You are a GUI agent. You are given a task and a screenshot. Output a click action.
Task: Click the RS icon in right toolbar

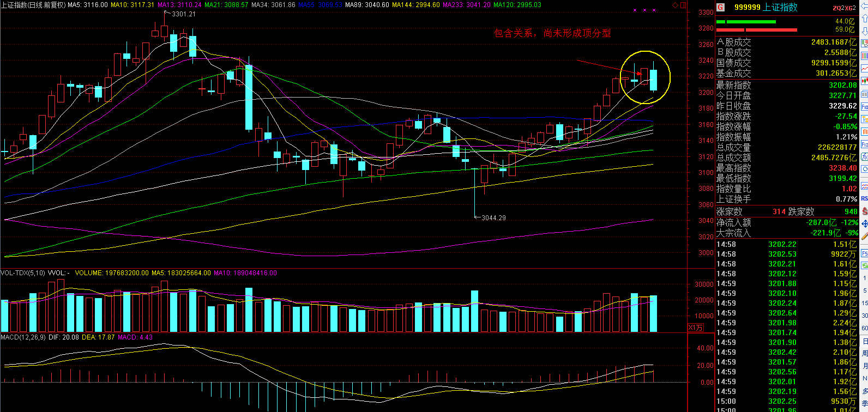click(864, 198)
